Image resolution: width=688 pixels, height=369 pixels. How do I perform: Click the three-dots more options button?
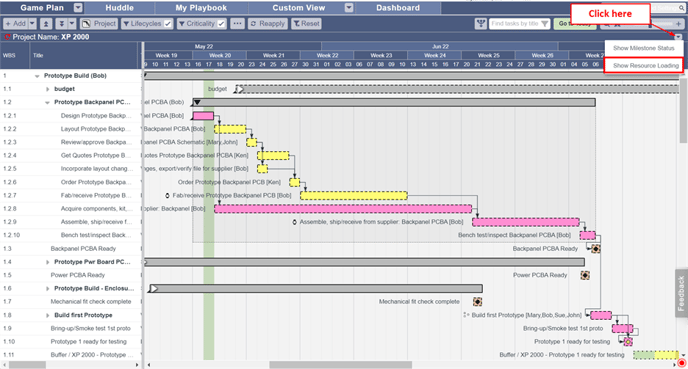pos(237,24)
